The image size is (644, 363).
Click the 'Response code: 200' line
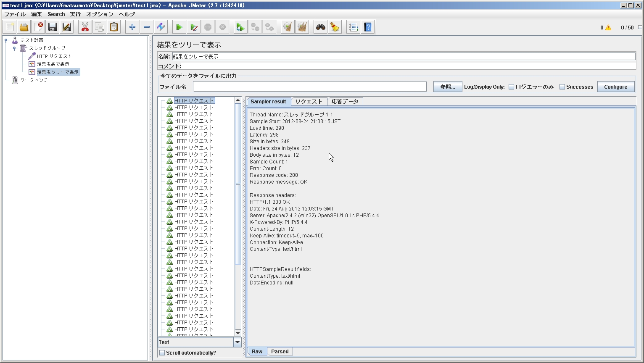(x=274, y=175)
